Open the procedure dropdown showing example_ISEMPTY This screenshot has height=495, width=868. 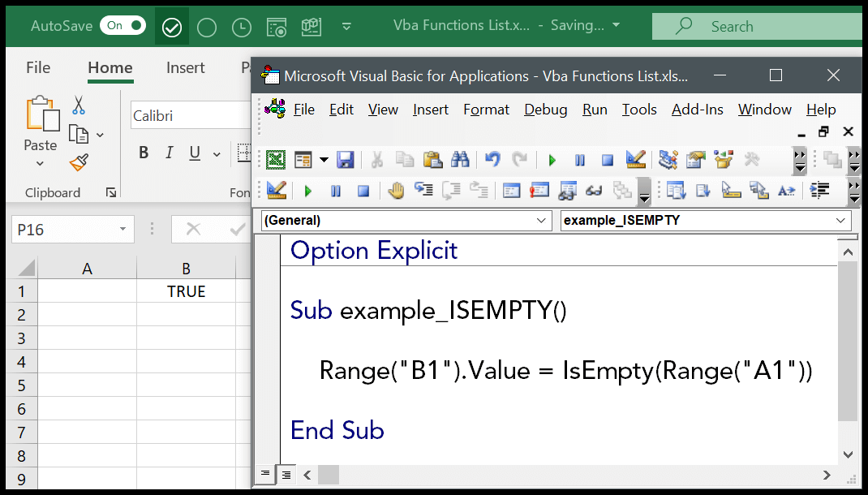coord(841,220)
